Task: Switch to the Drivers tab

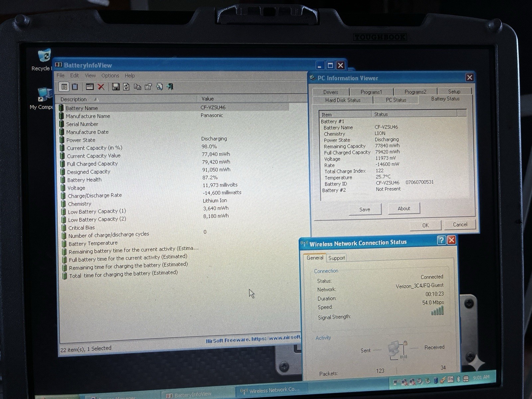Action: point(331,92)
